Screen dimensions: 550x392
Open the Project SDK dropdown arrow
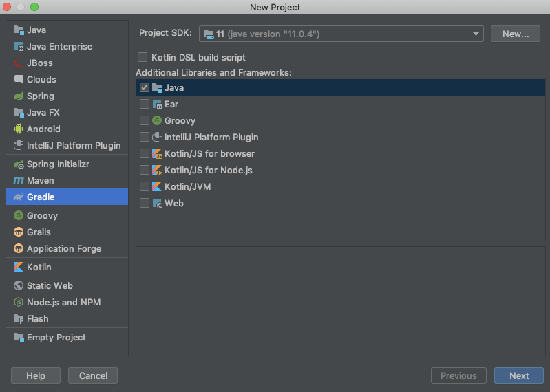point(476,34)
